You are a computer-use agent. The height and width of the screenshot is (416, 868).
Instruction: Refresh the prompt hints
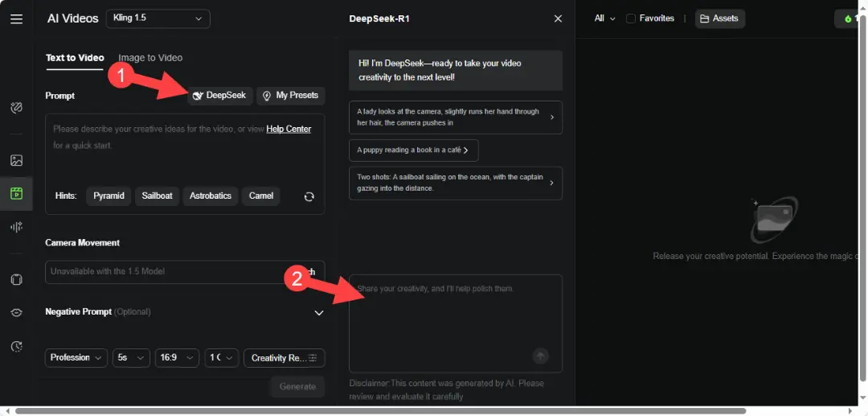pyautogui.click(x=309, y=196)
